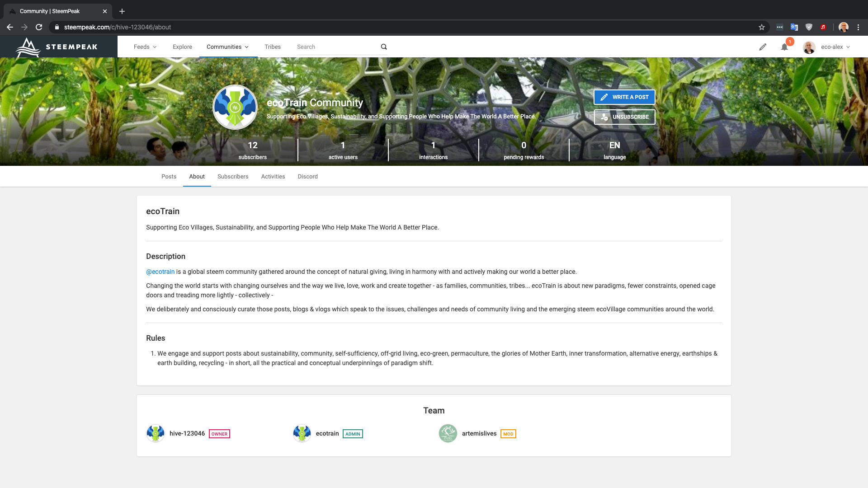Open hive-123046 owner profile name
Viewport: 868px width, 488px height.
(187, 433)
